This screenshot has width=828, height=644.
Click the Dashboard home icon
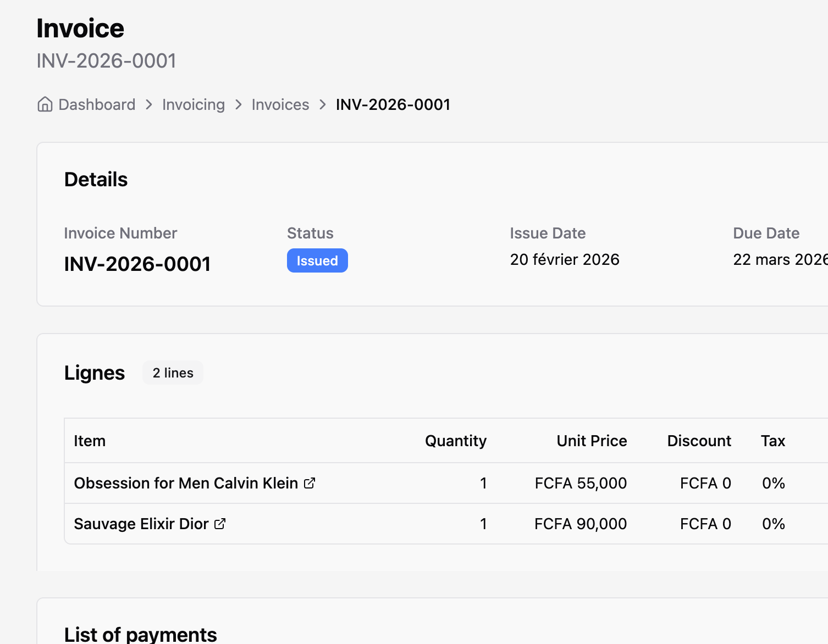click(45, 104)
